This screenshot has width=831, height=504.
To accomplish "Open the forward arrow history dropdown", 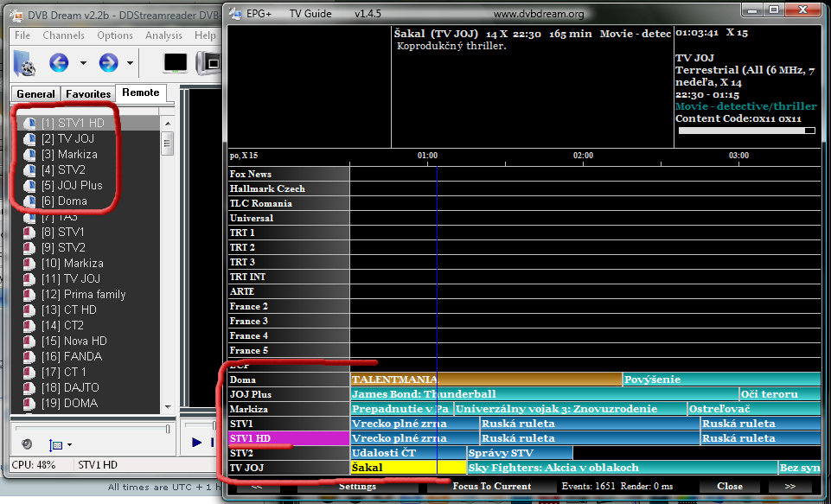I will point(130,63).
